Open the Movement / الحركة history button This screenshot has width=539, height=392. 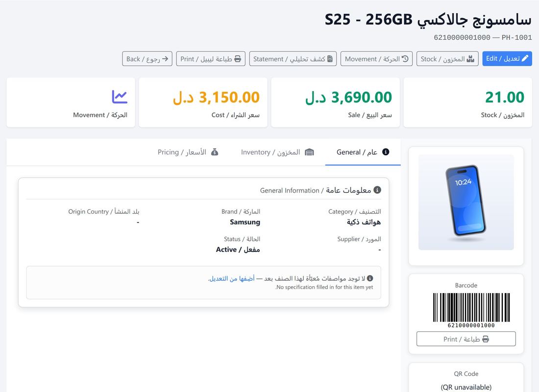coord(376,59)
